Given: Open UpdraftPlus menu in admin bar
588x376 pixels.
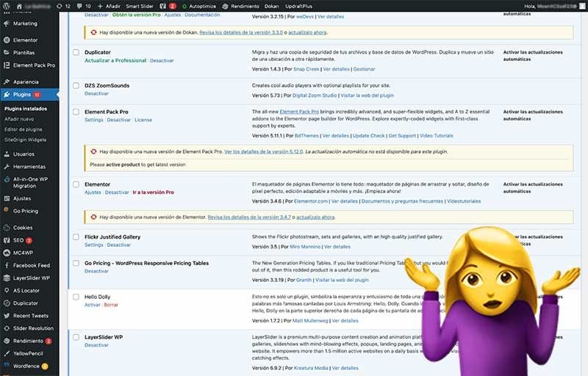Looking at the screenshot, I should click(x=298, y=6).
